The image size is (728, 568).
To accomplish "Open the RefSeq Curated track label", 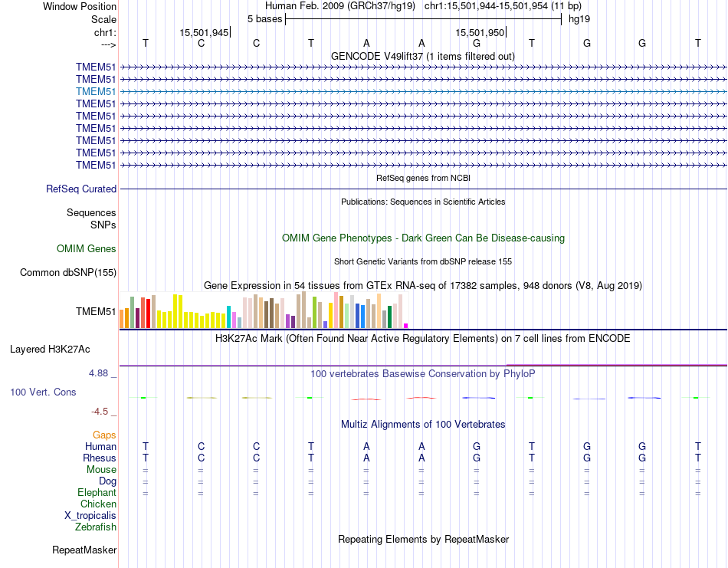I will (81, 189).
